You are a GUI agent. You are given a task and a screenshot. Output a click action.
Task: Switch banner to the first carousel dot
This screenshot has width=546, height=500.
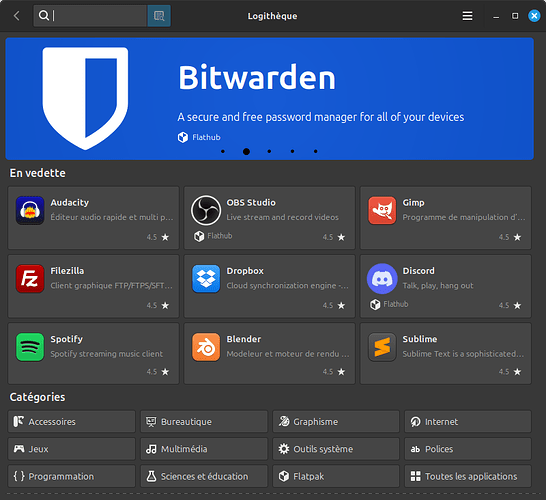223,151
